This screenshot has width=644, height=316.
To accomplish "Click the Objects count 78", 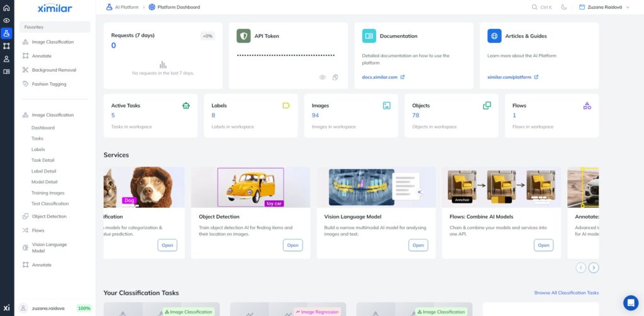I will point(416,115).
